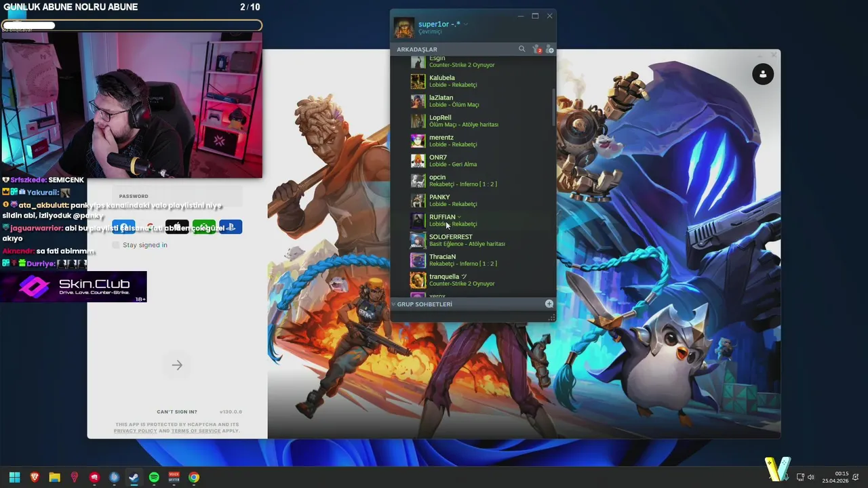Click the add friend icon in Steam
The width and height of the screenshot is (868, 488).
coord(549,49)
